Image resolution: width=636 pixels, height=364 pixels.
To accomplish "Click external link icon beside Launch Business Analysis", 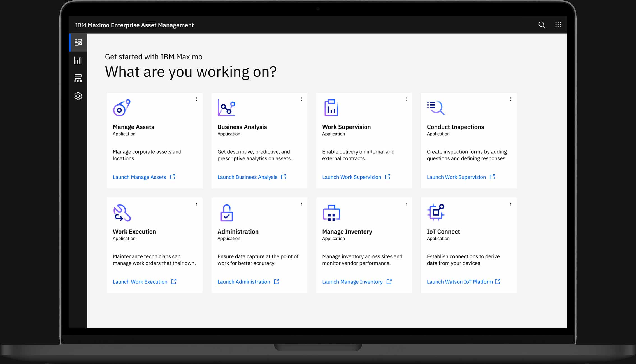I will coord(284,177).
